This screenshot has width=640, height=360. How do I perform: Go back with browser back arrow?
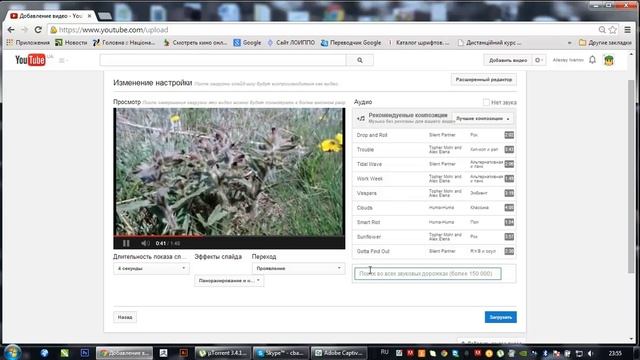pos(11,30)
